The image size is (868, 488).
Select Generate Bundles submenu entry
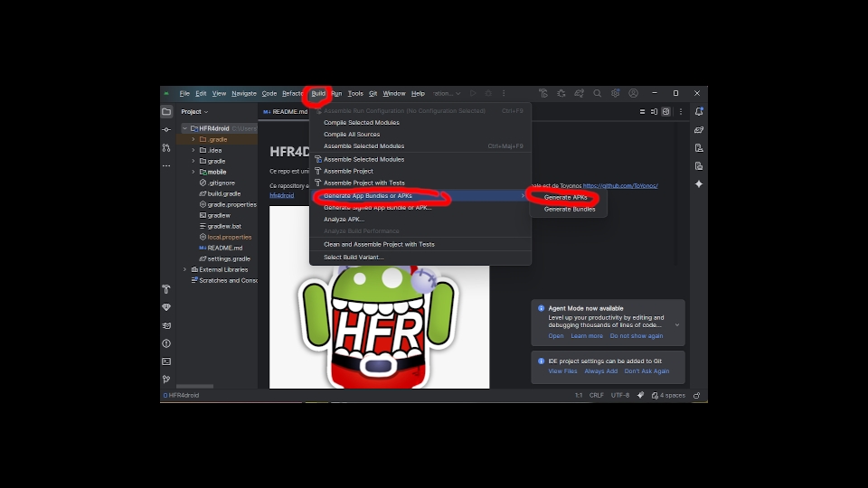570,209
